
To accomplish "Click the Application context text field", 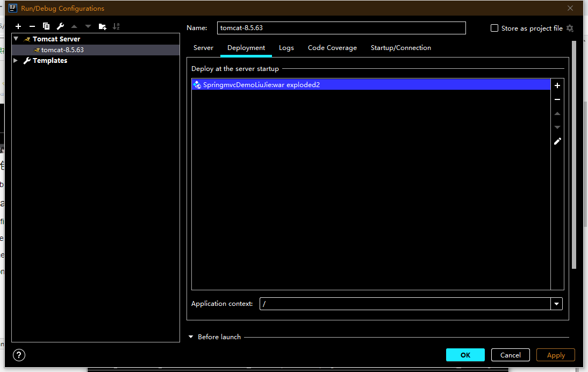I will pyautogui.click(x=405, y=304).
